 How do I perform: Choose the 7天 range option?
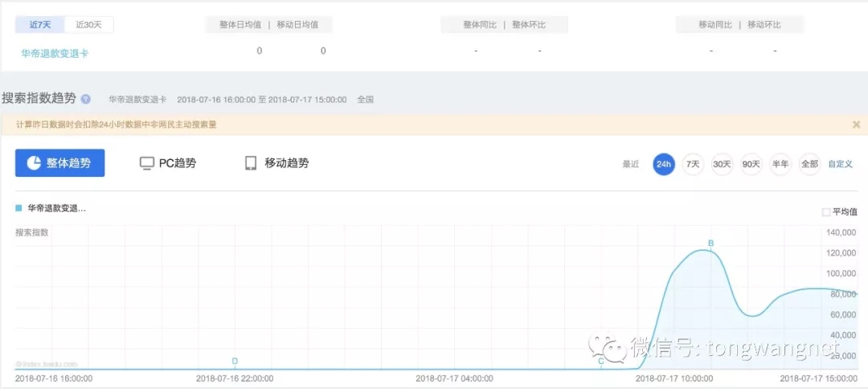pyautogui.click(x=693, y=164)
